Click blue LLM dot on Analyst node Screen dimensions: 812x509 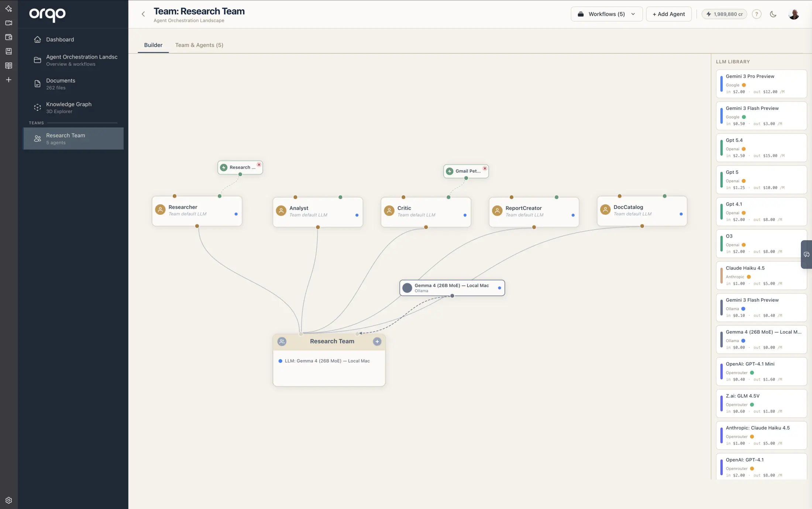tap(357, 215)
